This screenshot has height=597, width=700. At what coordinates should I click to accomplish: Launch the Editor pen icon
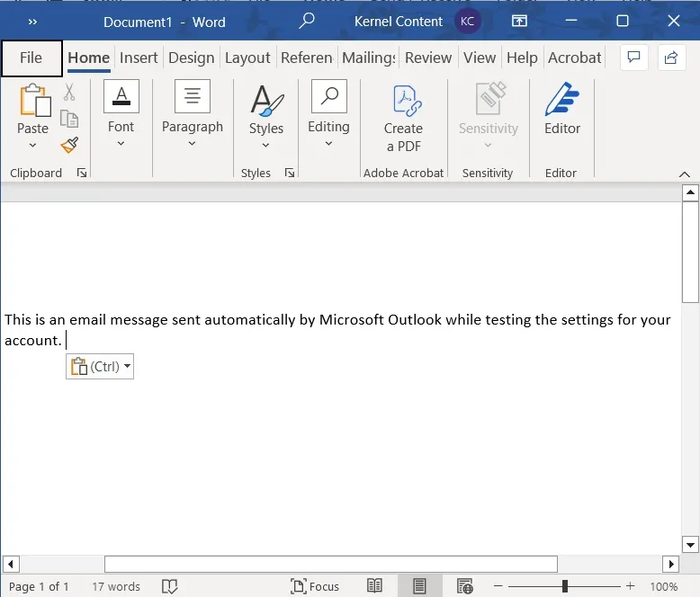tap(561, 99)
